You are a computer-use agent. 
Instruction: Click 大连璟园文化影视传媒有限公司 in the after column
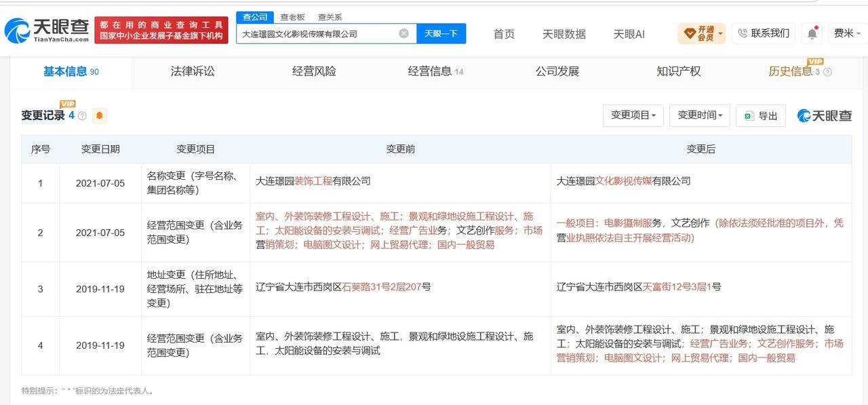click(x=624, y=181)
